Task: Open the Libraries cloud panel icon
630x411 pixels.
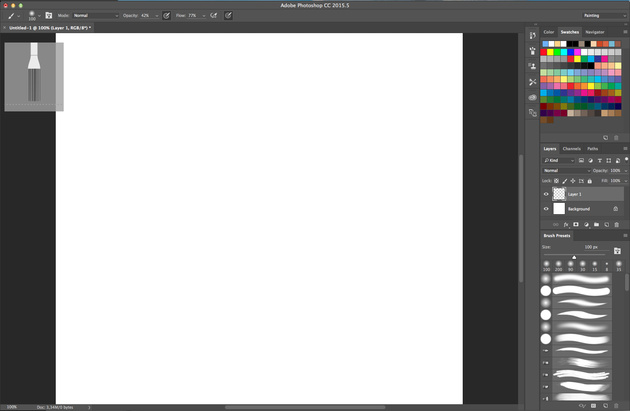Action: coord(532,97)
